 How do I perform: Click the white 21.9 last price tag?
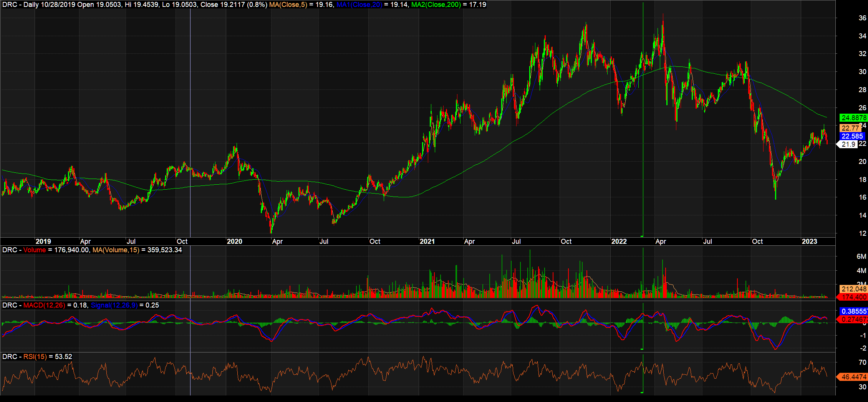[848, 144]
